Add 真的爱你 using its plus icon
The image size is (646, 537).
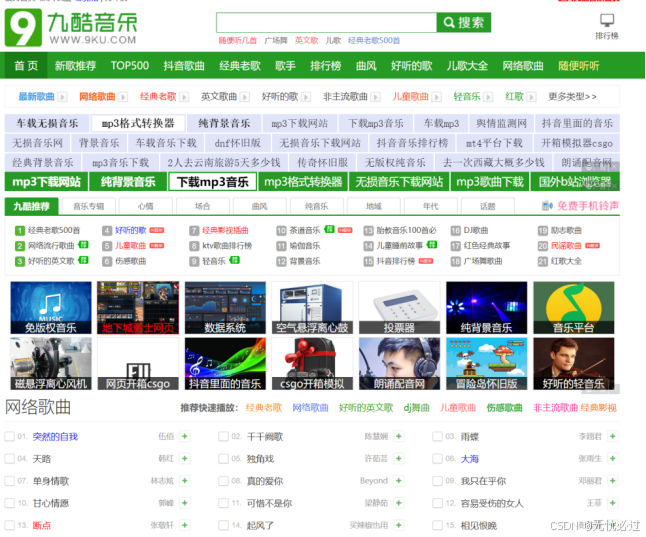click(398, 481)
